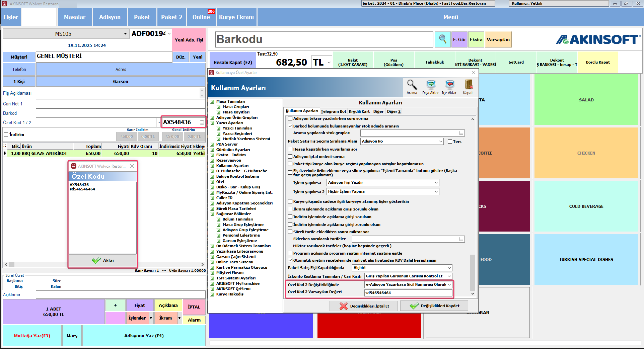Click the ellipsis button beside Özel Kod field
The height and width of the screenshot is (349, 644).
pyautogui.click(x=202, y=123)
